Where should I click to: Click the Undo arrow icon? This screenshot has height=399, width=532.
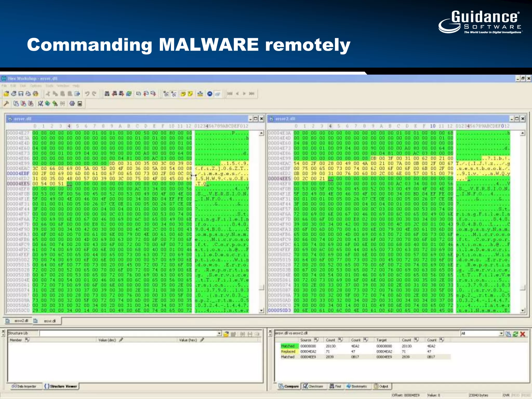point(87,94)
